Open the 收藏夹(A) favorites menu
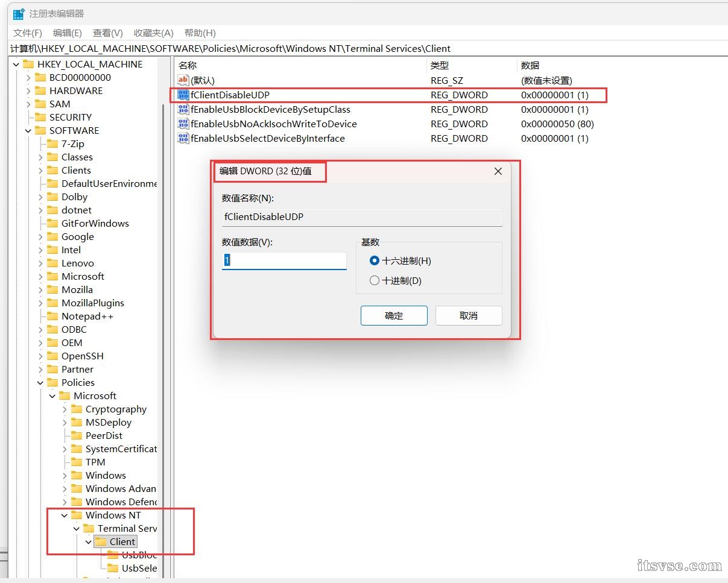 click(153, 33)
